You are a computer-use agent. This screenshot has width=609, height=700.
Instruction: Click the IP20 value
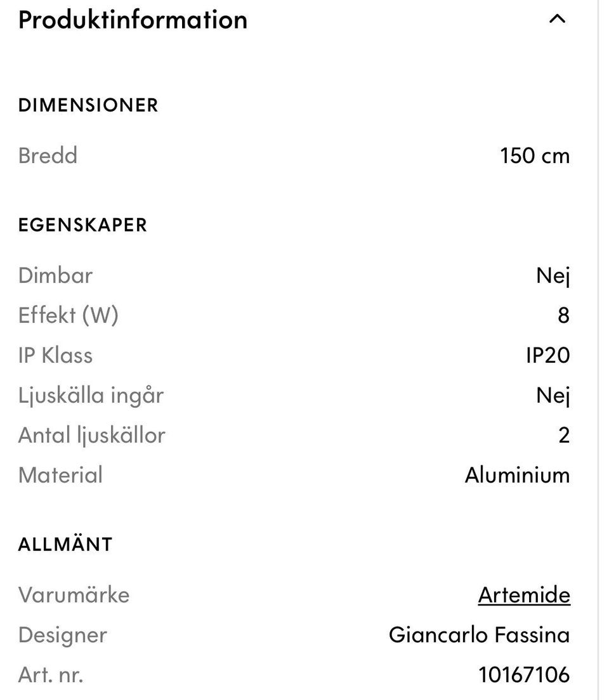547,355
